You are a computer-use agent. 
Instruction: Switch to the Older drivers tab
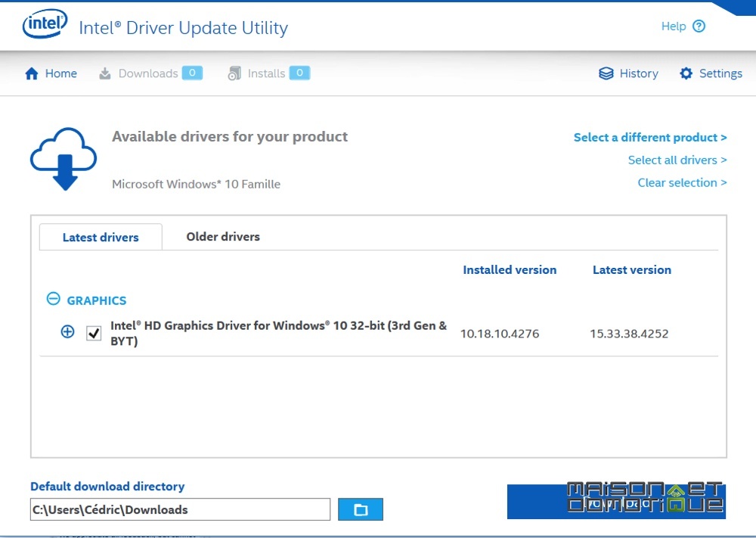click(x=223, y=236)
